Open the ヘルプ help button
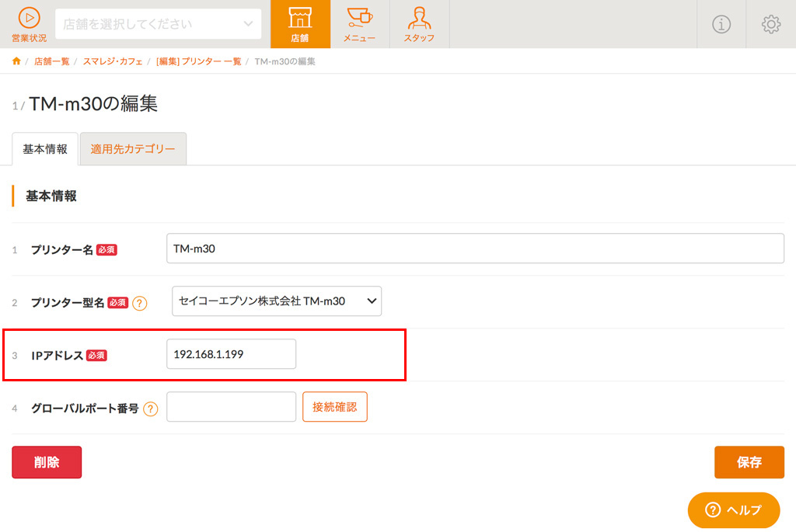 (733, 510)
